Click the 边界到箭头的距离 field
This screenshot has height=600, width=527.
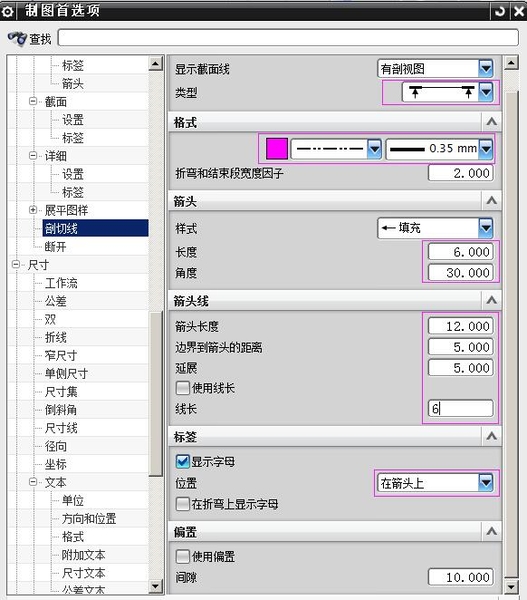click(460, 347)
